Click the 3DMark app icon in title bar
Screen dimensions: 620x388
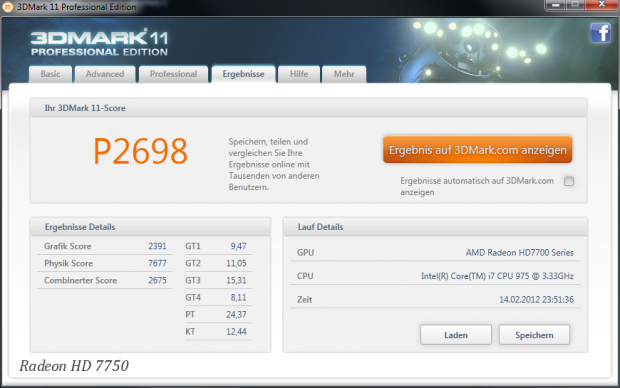7,7
